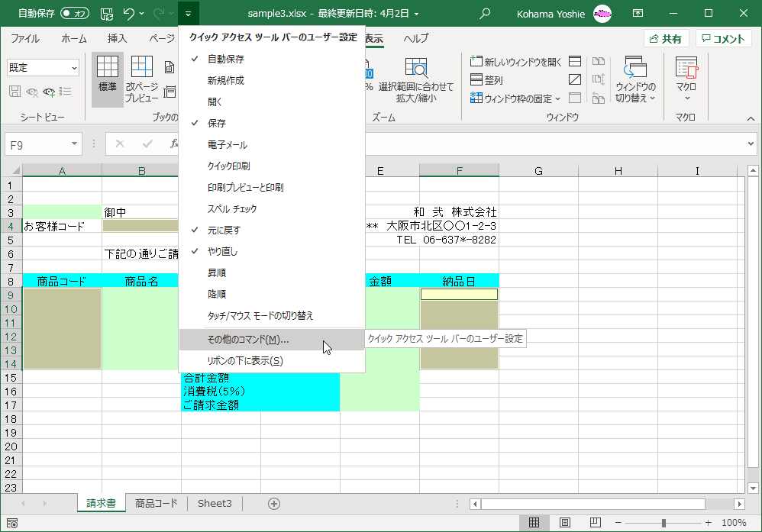Click the 整列 arrange windows icon
The image size is (762, 532).
pos(476,79)
